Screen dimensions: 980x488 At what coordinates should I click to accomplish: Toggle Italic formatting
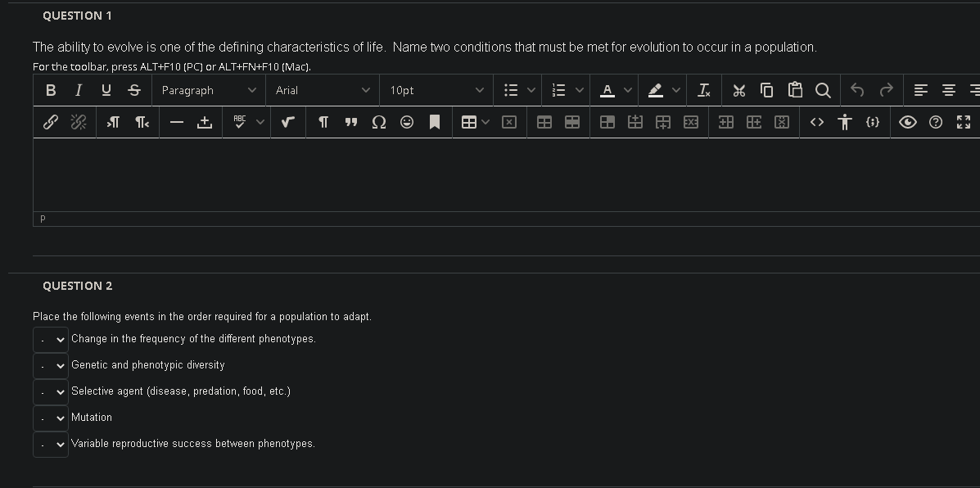(x=78, y=91)
